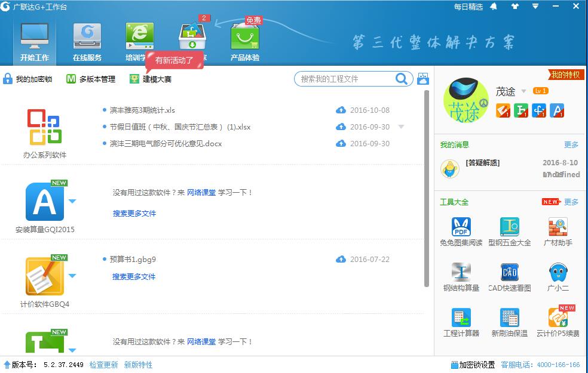Viewport: 588px width, 373px height.
Task: Open the 开始工作 tab
Action: [35, 42]
